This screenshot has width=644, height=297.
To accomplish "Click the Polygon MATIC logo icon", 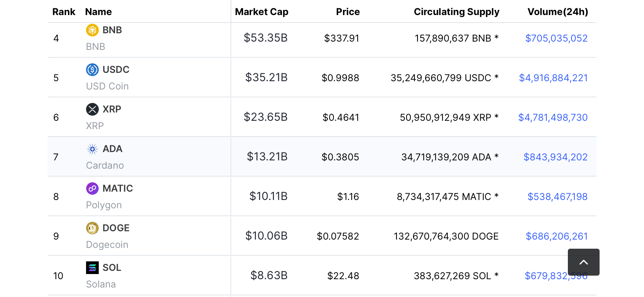I will pyautogui.click(x=92, y=188).
